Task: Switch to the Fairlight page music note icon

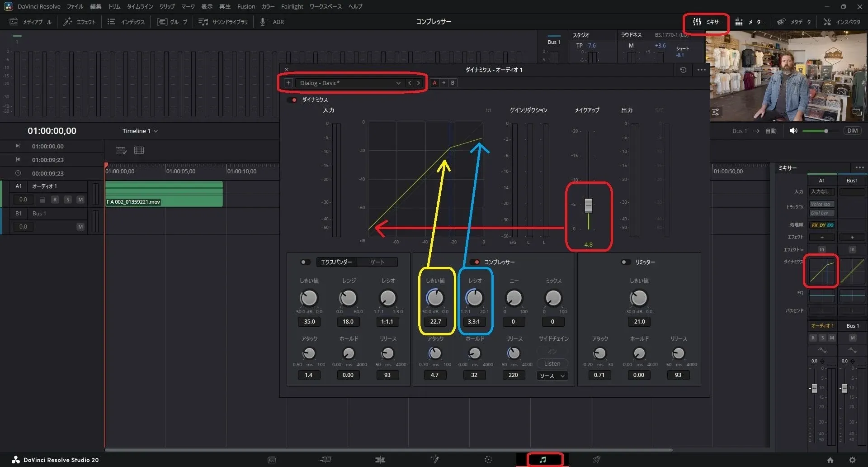Action: 543,460
